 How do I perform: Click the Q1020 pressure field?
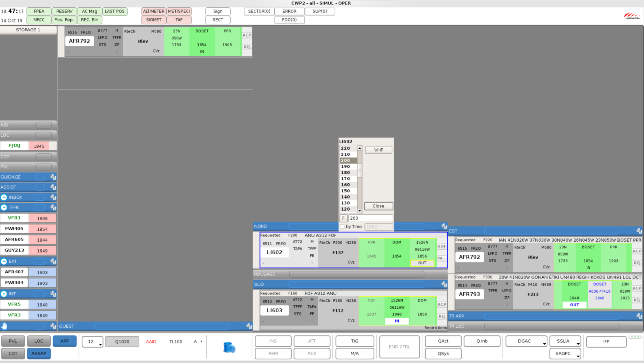point(122,342)
